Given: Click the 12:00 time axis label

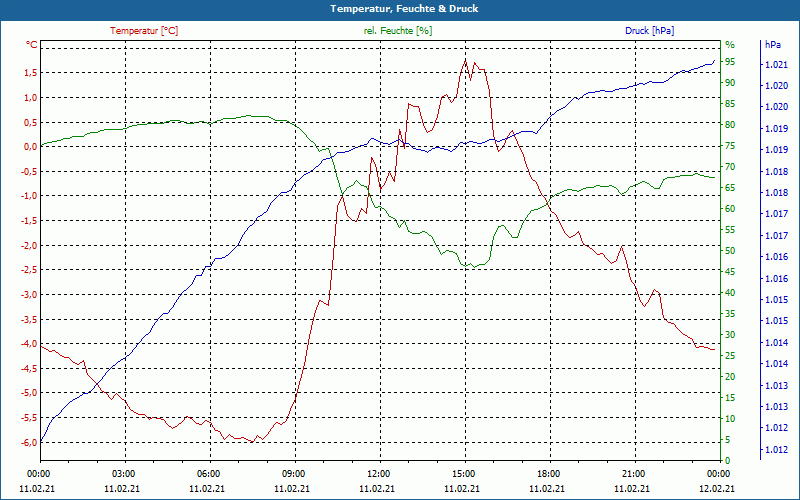Looking at the screenshot, I should [x=378, y=473].
